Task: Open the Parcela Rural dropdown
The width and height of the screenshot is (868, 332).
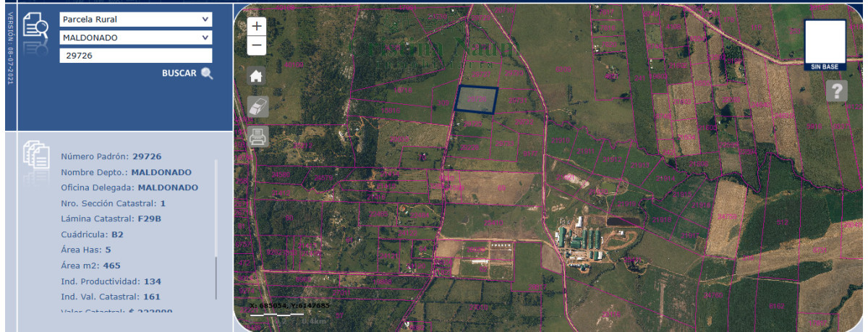Action: [x=135, y=20]
